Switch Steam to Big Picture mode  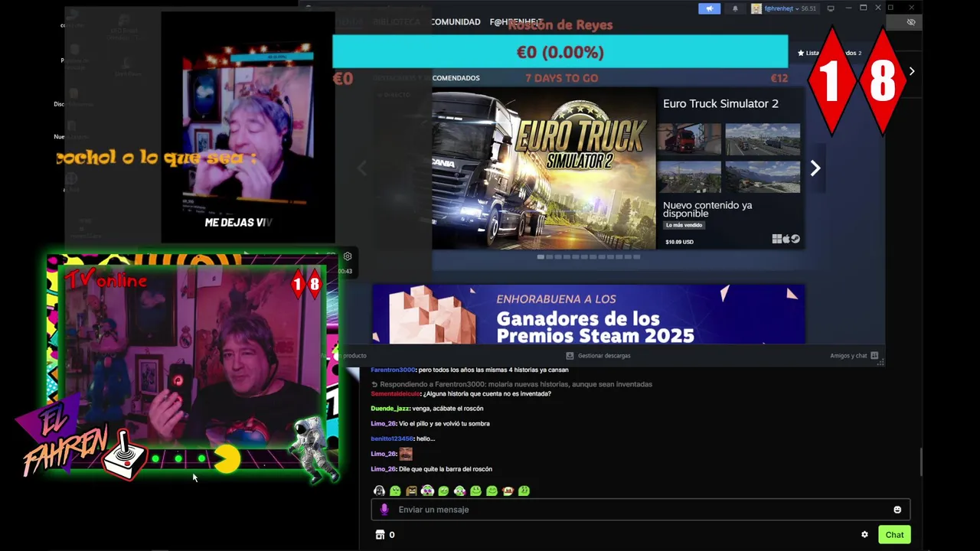pyautogui.click(x=831, y=8)
